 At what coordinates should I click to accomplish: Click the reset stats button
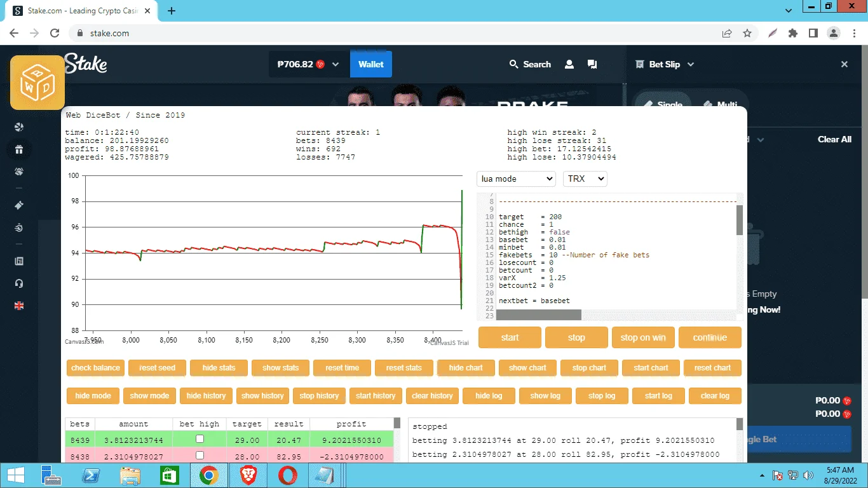pos(403,368)
